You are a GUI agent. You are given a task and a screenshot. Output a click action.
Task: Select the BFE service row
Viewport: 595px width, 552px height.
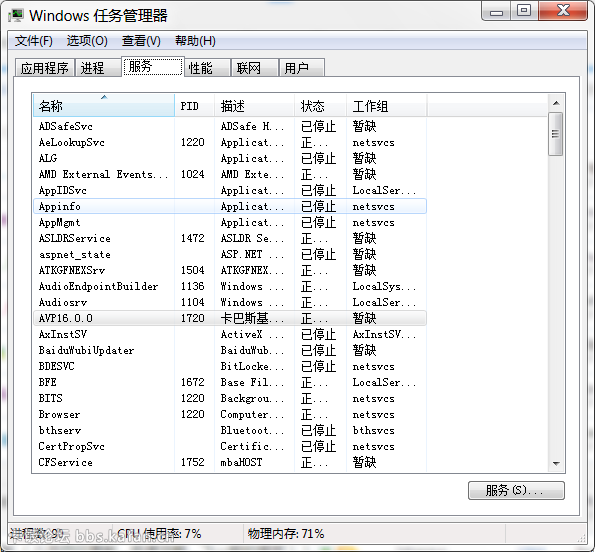pos(230,382)
